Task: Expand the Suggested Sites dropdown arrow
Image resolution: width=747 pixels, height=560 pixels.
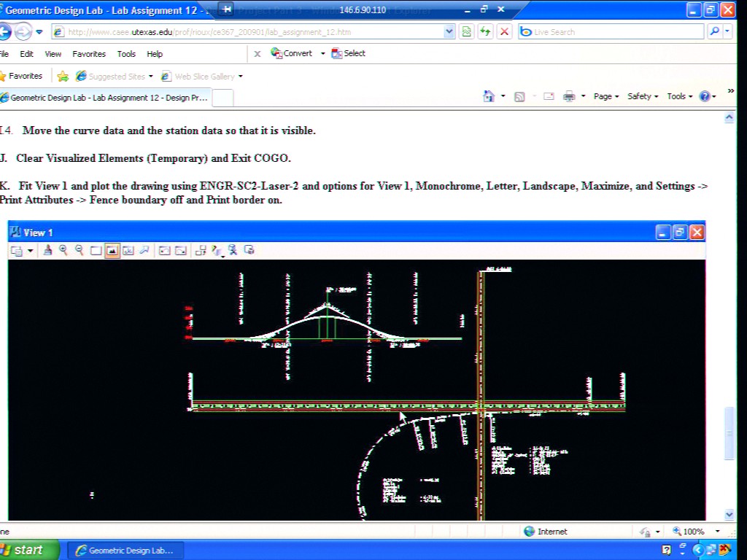Action: [150, 76]
